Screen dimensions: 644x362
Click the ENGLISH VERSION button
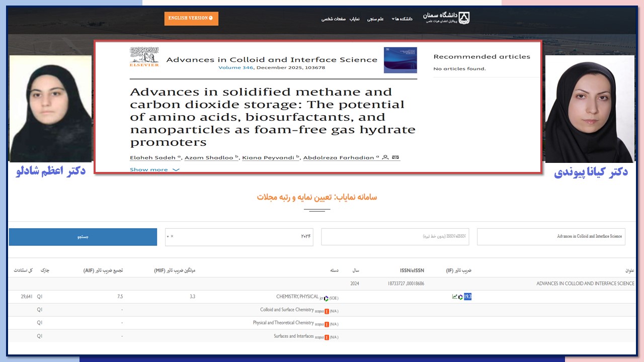click(191, 18)
